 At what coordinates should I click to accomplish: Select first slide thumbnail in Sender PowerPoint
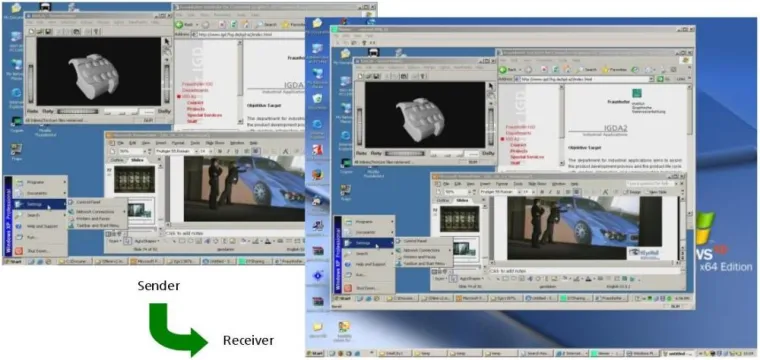coord(134,179)
